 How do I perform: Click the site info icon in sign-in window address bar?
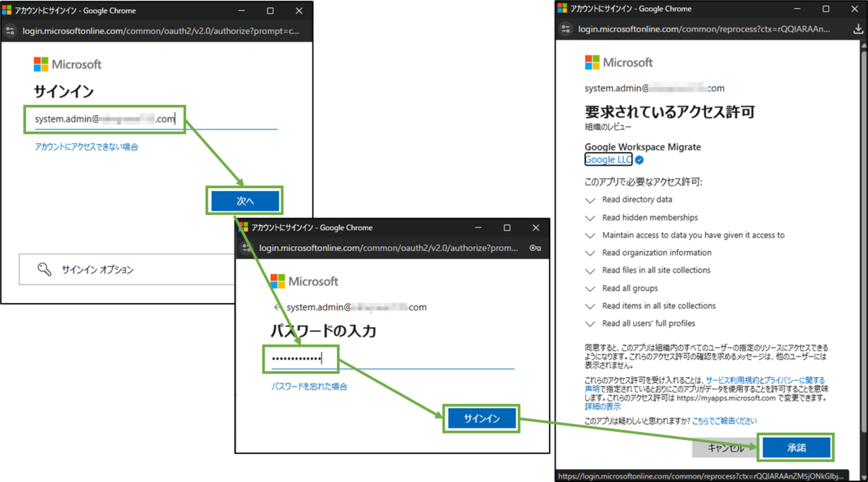pos(10,31)
